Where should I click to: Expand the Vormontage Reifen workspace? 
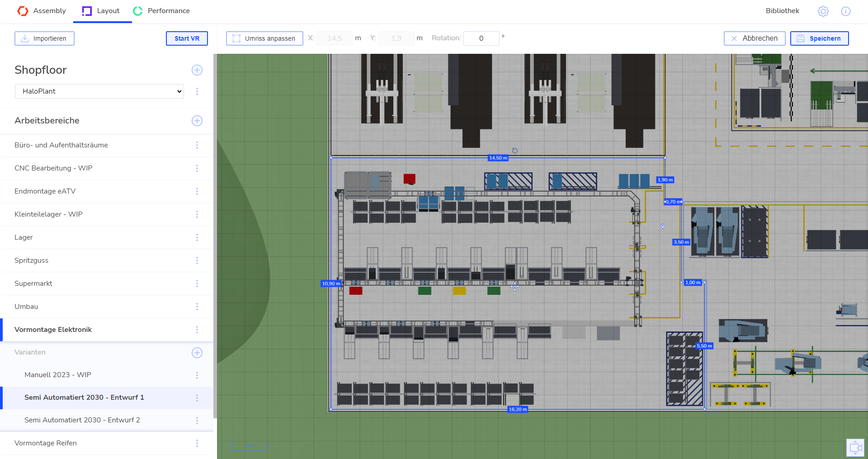pyautogui.click(x=45, y=443)
